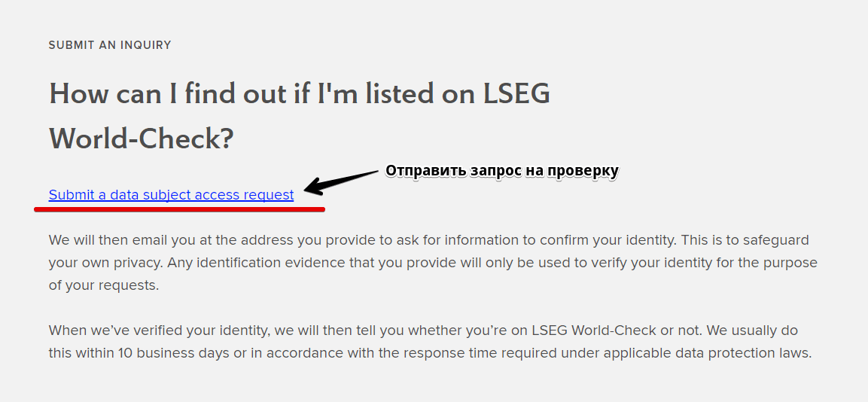Click 'World-Check?' in the main heading
868x402 pixels.
point(142,139)
